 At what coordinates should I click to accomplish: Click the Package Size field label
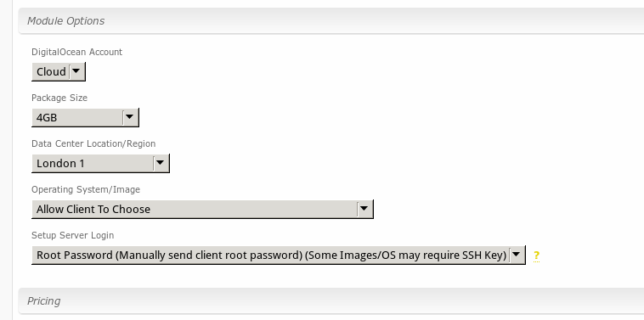(x=59, y=98)
